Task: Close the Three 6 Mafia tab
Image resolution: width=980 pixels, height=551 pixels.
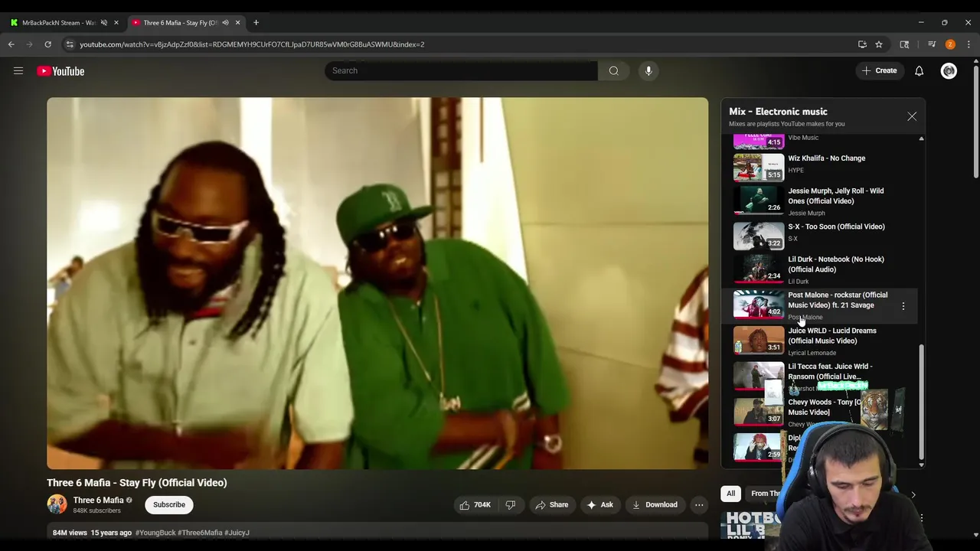Action: 237,23
